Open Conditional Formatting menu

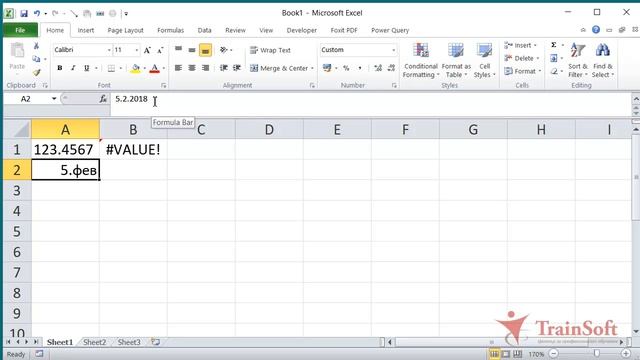421,60
